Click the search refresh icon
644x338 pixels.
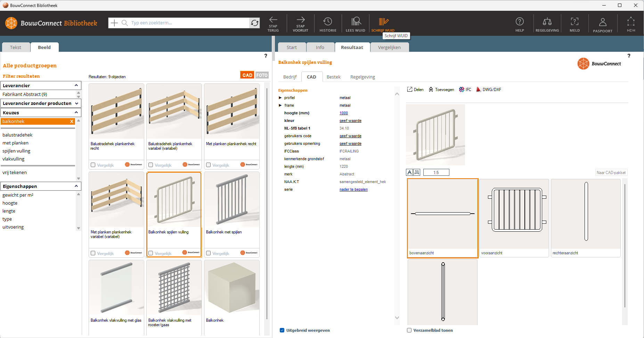click(x=255, y=23)
